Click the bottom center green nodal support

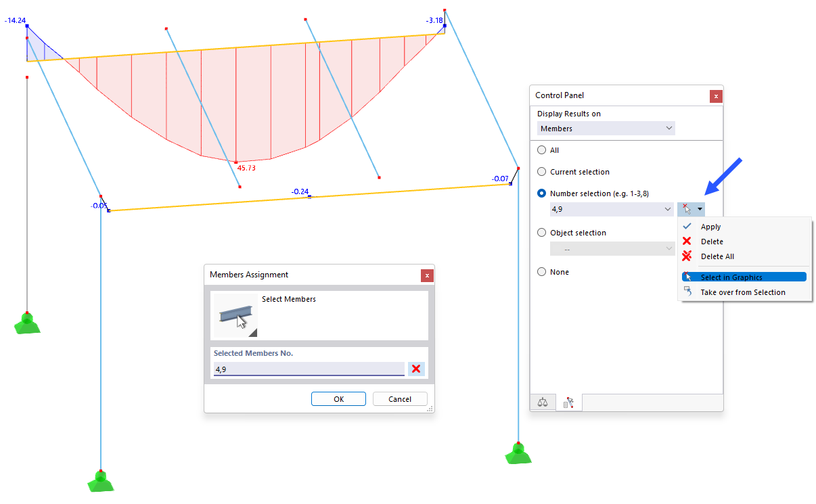[x=101, y=480]
